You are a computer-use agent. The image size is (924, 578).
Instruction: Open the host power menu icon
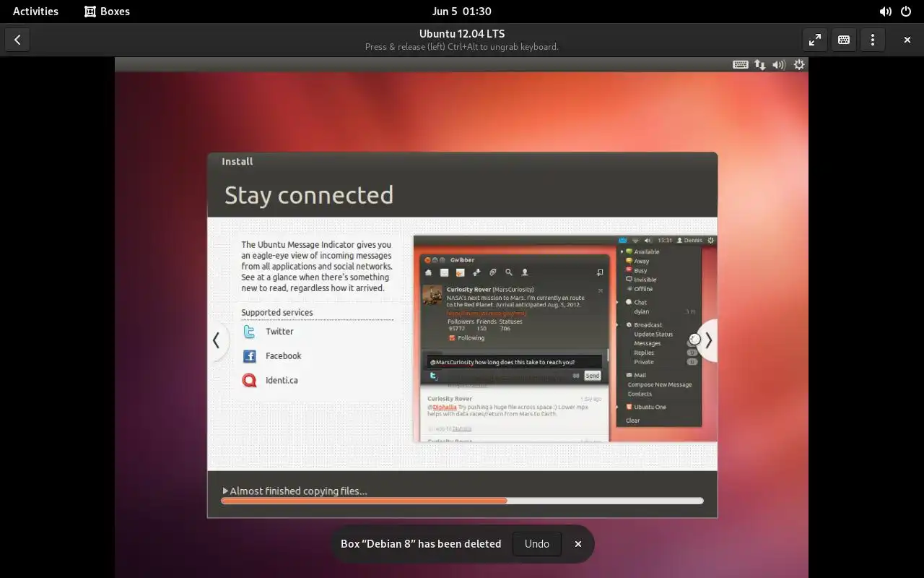coord(906,12)
